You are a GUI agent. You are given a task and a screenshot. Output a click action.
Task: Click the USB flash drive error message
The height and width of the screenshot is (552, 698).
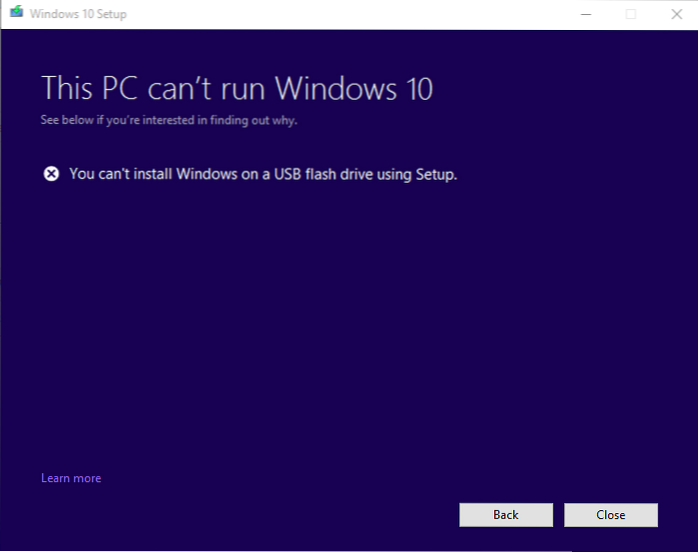coord(263,174)
